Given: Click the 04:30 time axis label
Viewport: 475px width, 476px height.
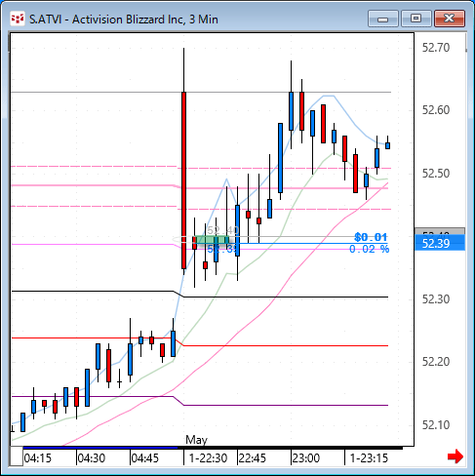Looking at the screenshot, I should [92, 458].
